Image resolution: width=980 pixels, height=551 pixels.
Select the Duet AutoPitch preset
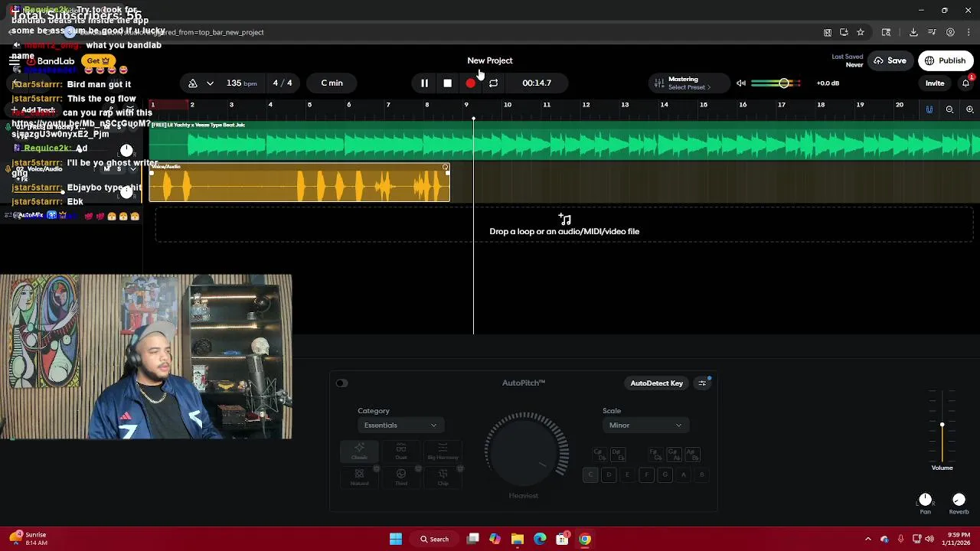pyautogui.click(x=400, y=452)
